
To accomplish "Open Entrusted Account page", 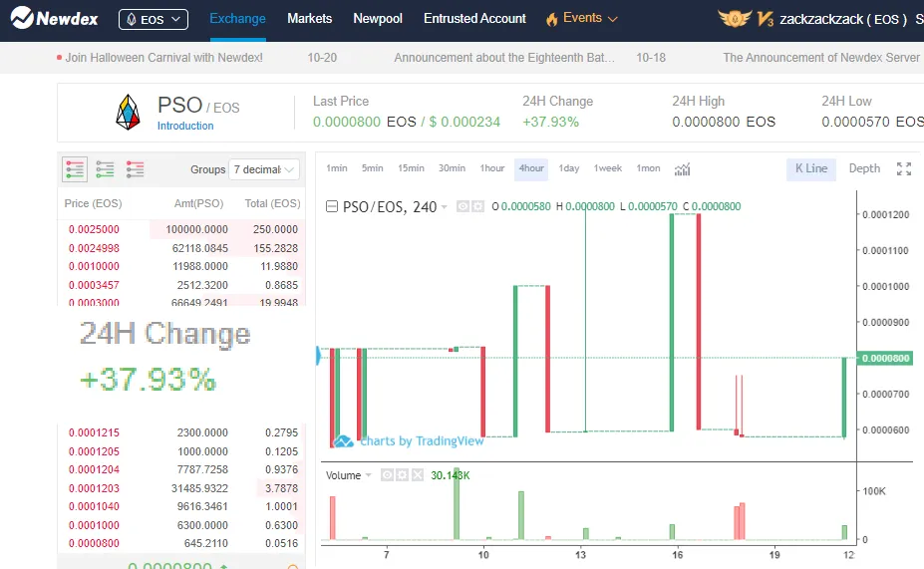I will pyautogui.click(x=474, y=19).
